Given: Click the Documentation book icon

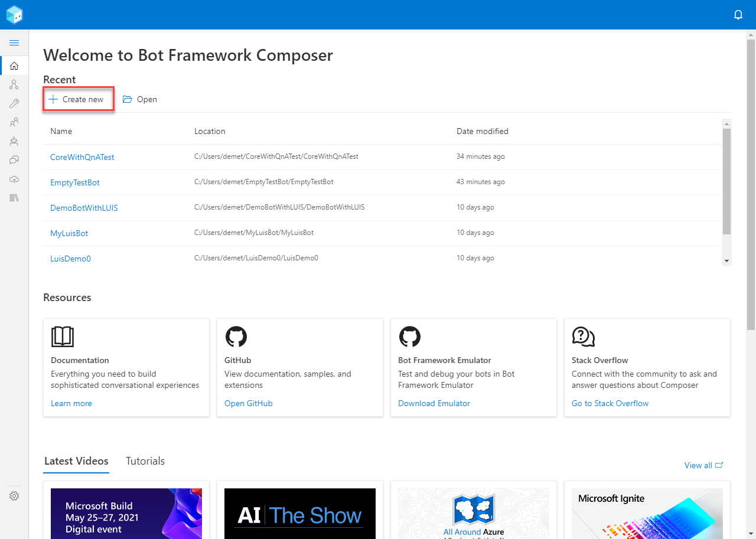Looking at the screenshot, I should (x=63, y=337).
